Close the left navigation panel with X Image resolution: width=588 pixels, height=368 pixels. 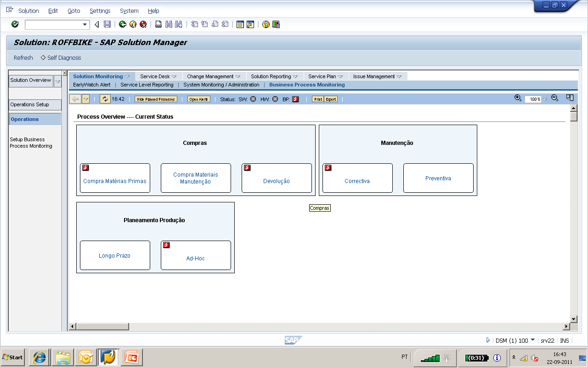coord(64,73)
